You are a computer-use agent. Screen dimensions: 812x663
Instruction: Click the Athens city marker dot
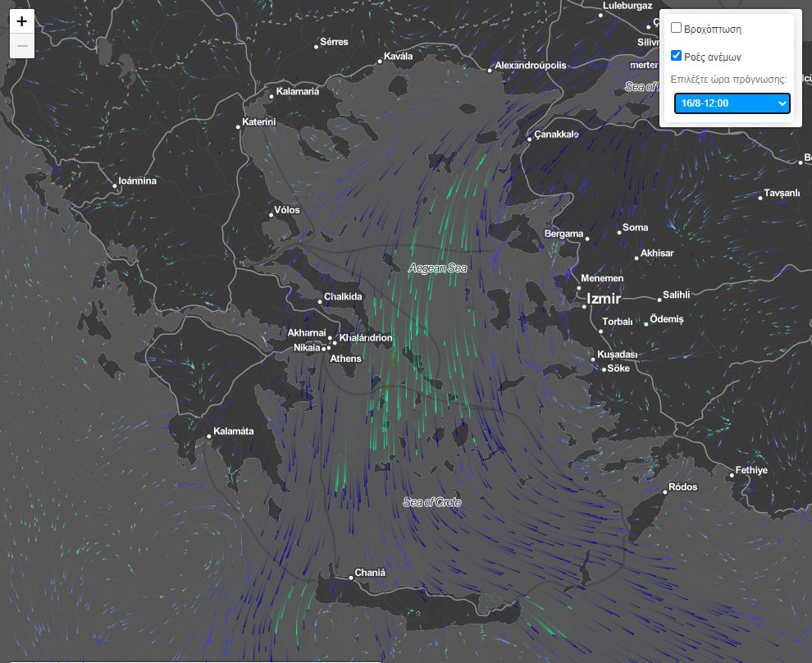click(329, 349)
